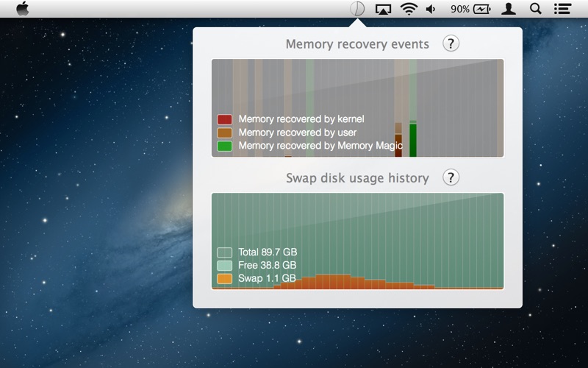Click the battery charging icon
The width and height of the screenshot is (588, 368).
482,9
